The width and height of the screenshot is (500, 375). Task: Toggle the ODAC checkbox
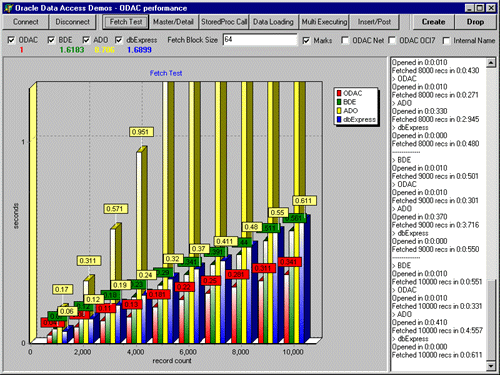pyautogui.click(x=11, y=40)
